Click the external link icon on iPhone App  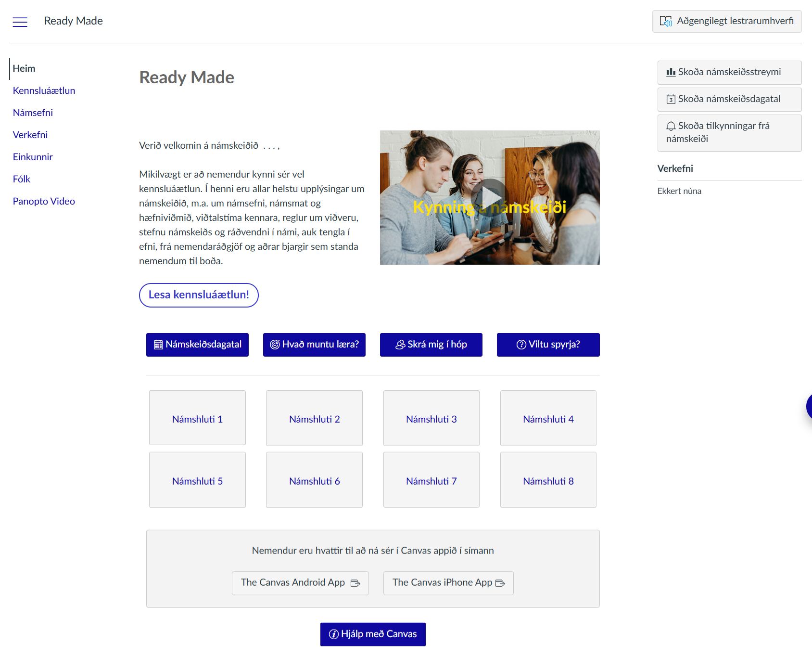point(500,583)
